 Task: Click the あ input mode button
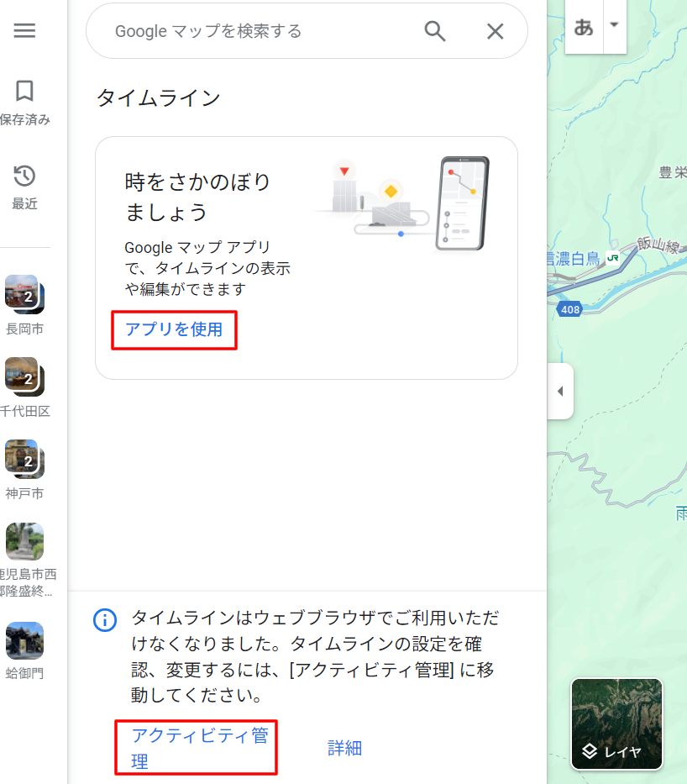point(584,27)
